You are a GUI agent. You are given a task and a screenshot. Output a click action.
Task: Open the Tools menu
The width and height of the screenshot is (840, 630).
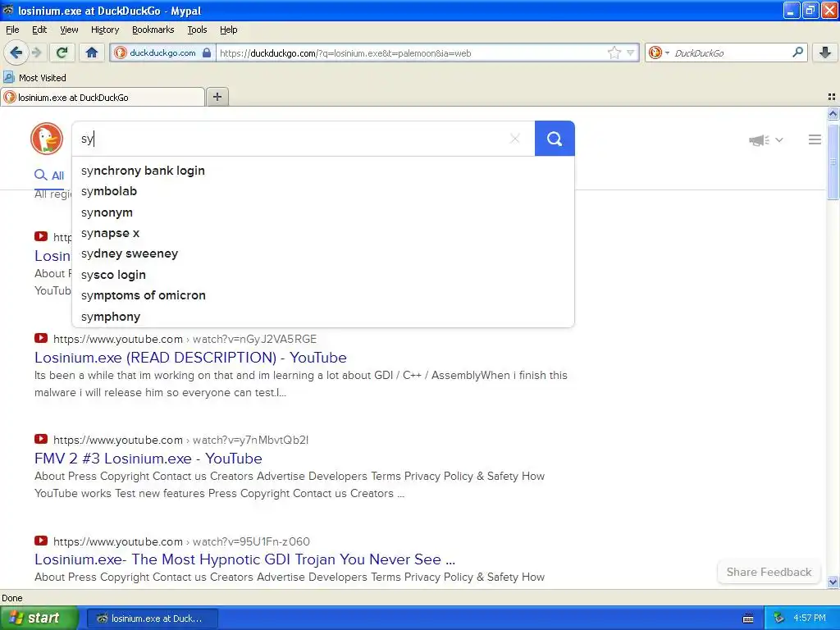[197, 30]
